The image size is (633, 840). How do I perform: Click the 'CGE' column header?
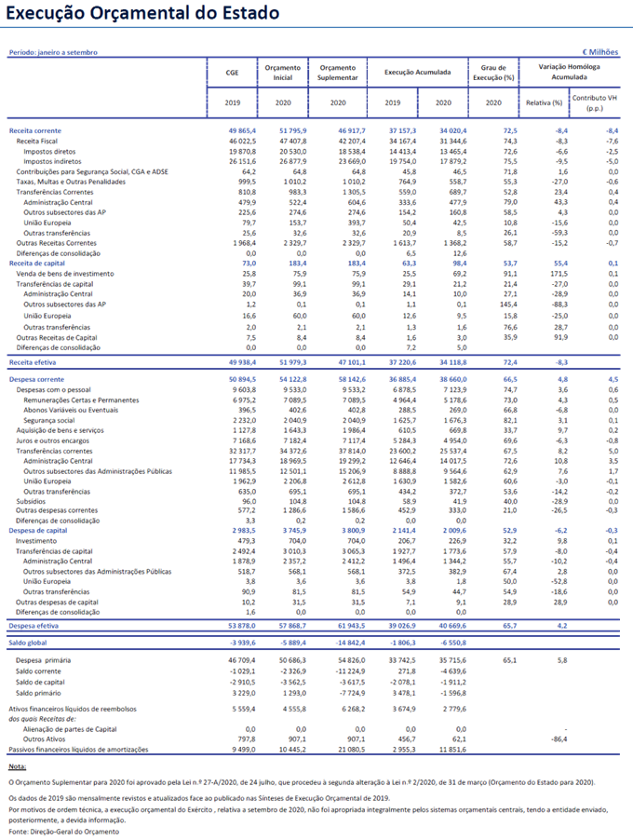[233, 73]
